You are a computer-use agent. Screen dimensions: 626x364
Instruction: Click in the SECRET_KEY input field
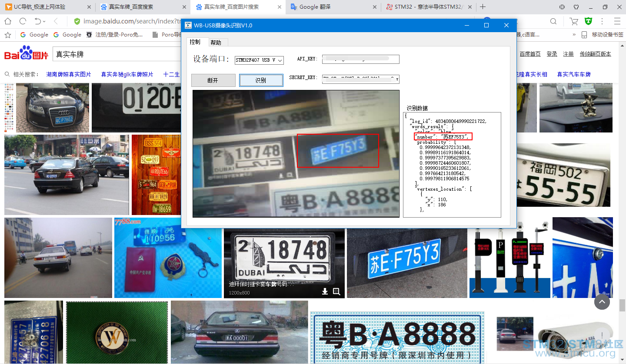(x=361, y=79)
